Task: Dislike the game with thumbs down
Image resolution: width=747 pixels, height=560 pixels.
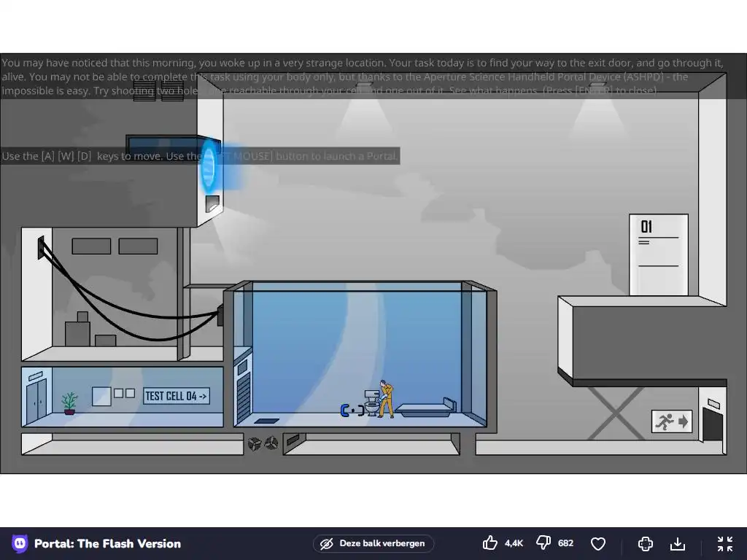Action: tap(543, 543)
